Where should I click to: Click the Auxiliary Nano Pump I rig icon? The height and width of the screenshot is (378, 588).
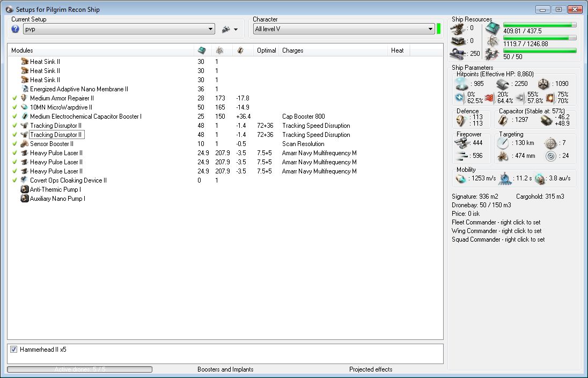25,199
